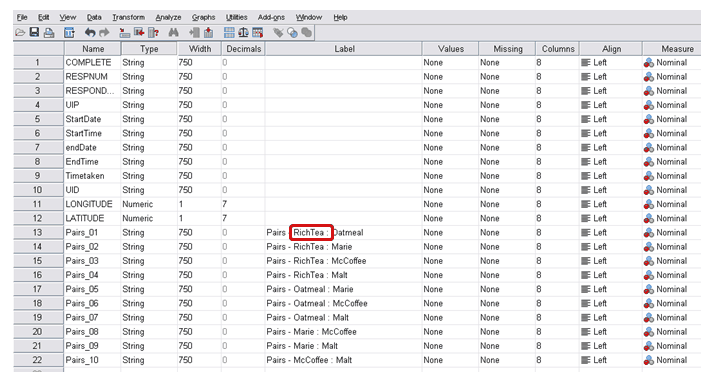The height and width of the screenshot is (385, 701).
Task: Click the Missing column header
Action: 507,49
